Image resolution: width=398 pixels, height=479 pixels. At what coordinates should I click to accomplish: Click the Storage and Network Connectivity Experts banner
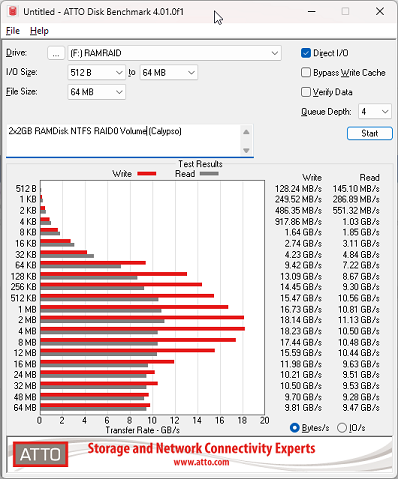click(201, 449)
